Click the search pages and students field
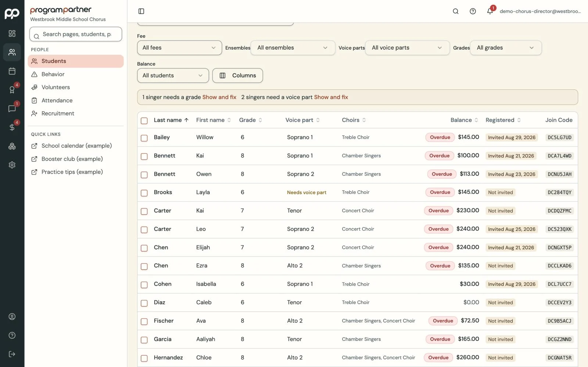This screenshot has height=367, width=588. click(76, 34)
